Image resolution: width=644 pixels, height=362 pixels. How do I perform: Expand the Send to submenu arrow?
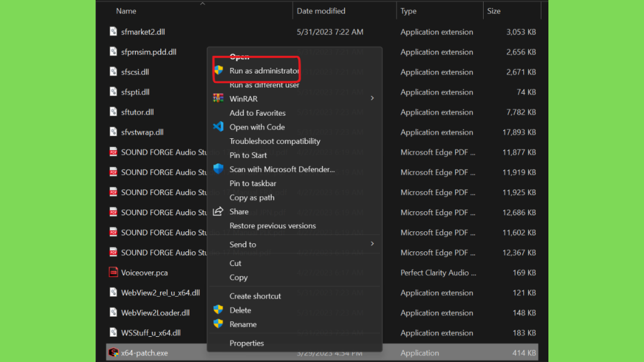pyautogui.click(x=372, y=244)
